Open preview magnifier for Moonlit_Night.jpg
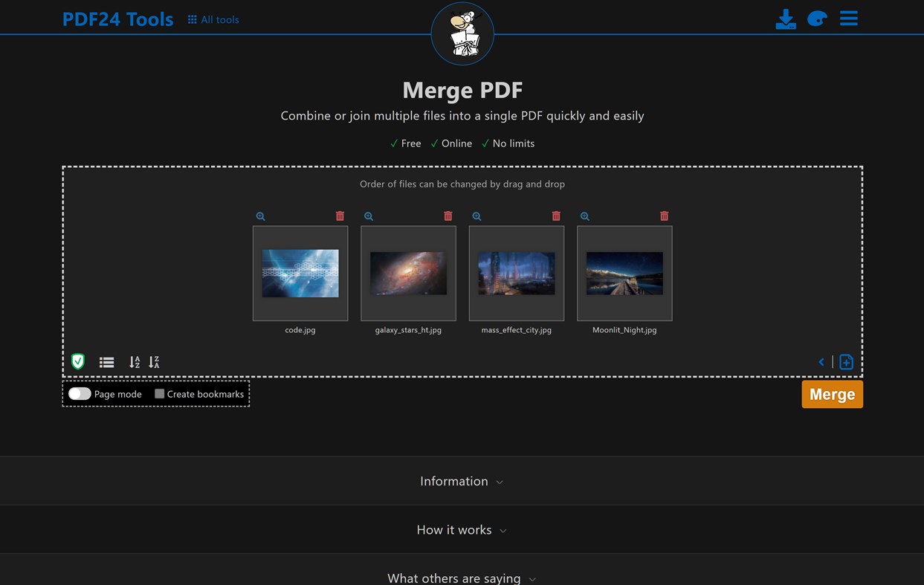924x585 pixels. (x=585, y=216)
